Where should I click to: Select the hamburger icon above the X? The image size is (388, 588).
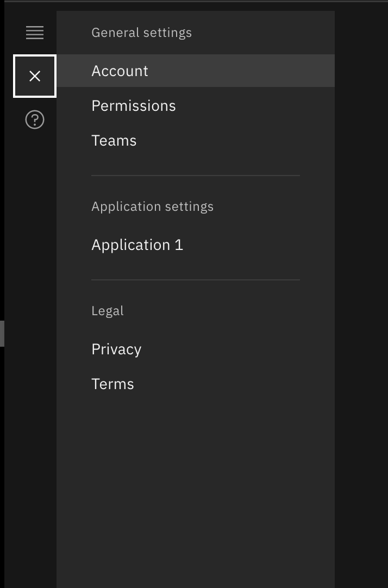[x=34, y=33]
